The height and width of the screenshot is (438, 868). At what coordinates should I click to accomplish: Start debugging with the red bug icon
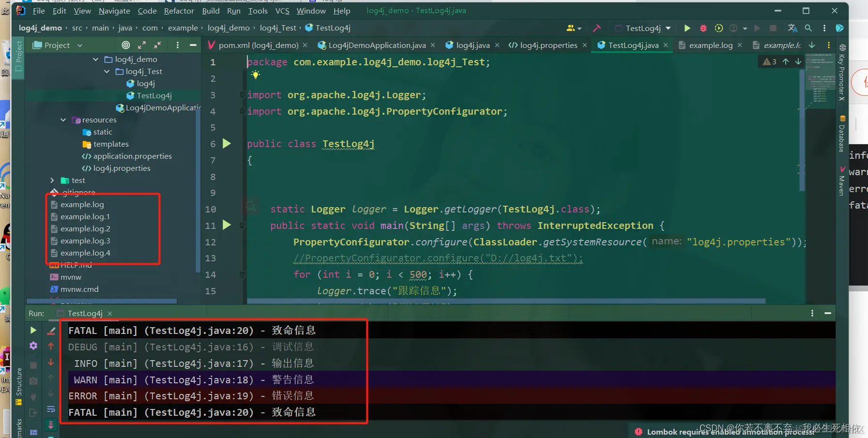point(703,28)
